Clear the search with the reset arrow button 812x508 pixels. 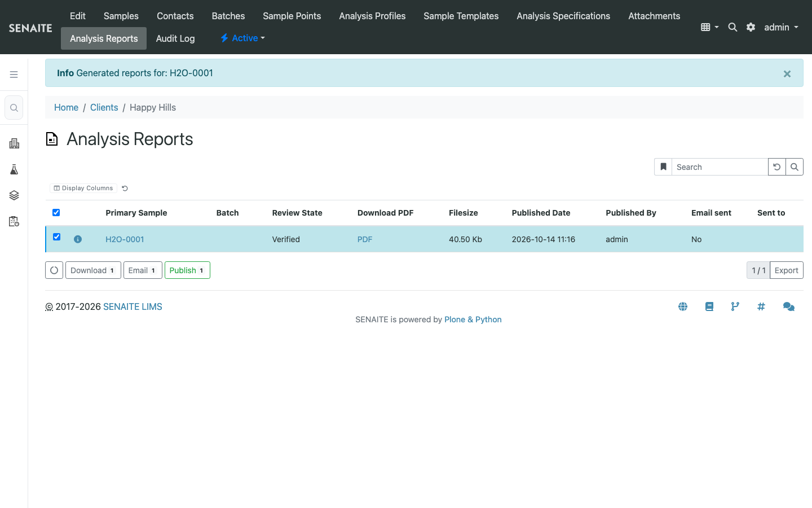[x=776, y=167]
